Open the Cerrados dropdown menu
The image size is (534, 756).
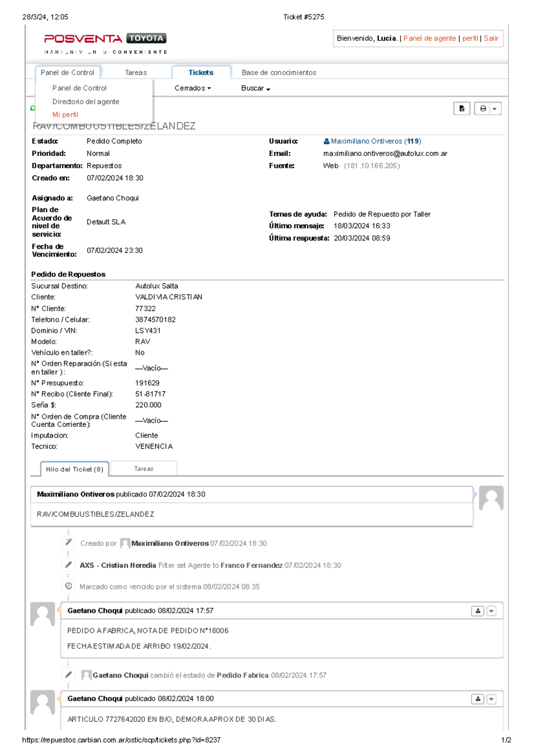[x=192, y=88]
